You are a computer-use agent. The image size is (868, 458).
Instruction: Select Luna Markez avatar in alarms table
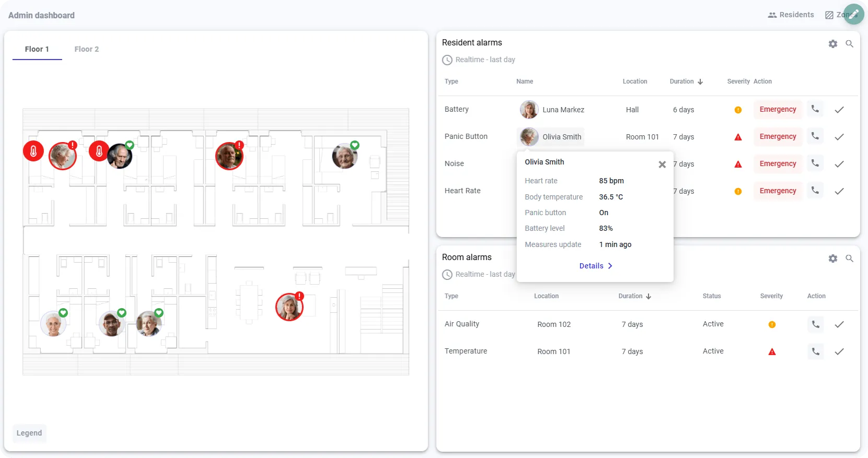[529, 110]
